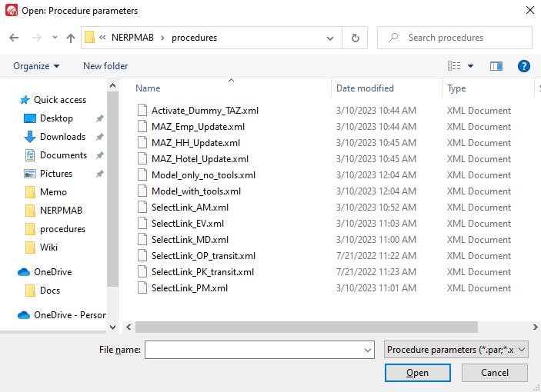
Task: Expand the address bar history dropdown
Action: (x=330, y=38)
